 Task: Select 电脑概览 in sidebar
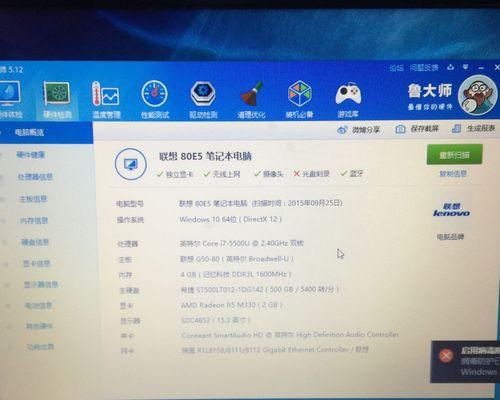[29, 133]
